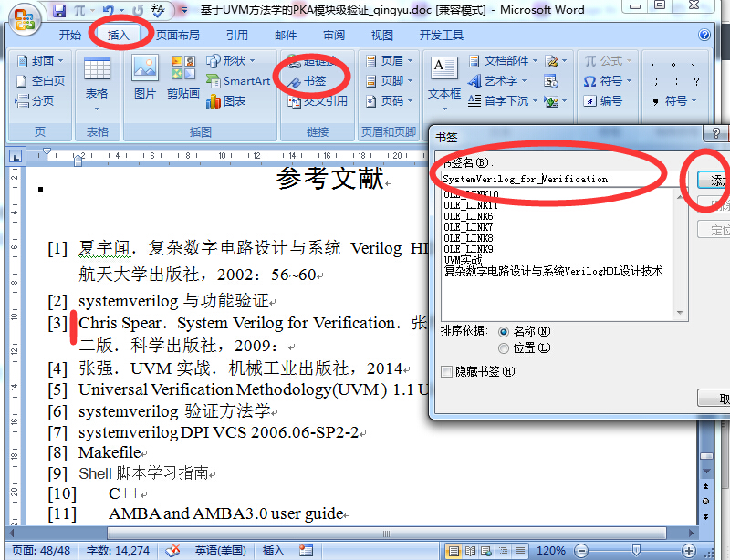The width and height of the screenshot is (730, 560).
Task: Switch to the 页面布局 ribbon tab
Action: (x=177, y=36)
